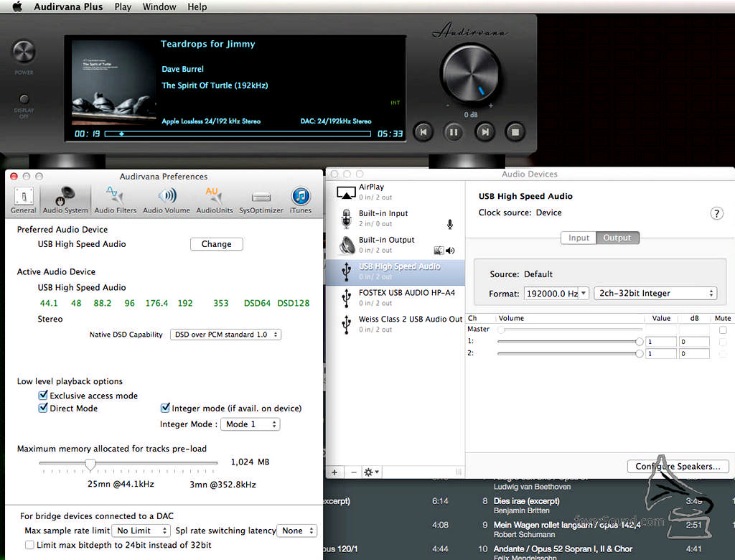Open the 2ch-32bit Integer dropdown
735x560 pixels.
click(655, 293)
